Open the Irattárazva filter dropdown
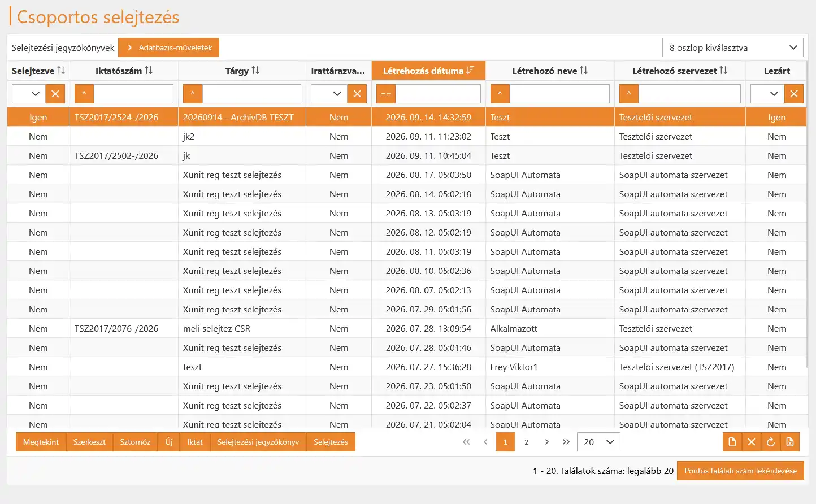Screen dimensions: 816x504 [x=329, y=94]
